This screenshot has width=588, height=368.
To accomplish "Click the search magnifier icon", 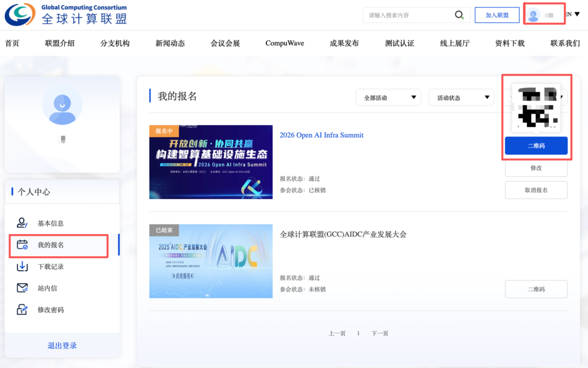I will 459,16.
